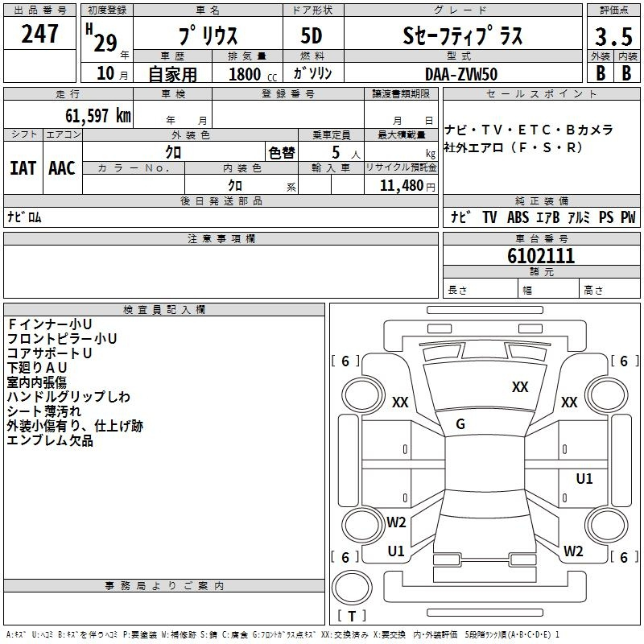Select ABS in 純正装備 row
The width and height of the screenshot is (644, 644).
518,217
